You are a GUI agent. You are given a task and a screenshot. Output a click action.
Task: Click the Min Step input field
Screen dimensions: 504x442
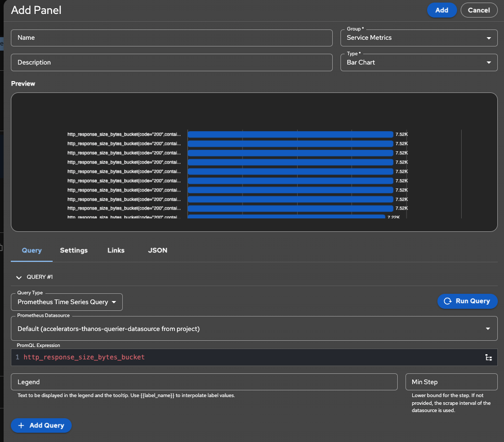(x=451, y=382)
